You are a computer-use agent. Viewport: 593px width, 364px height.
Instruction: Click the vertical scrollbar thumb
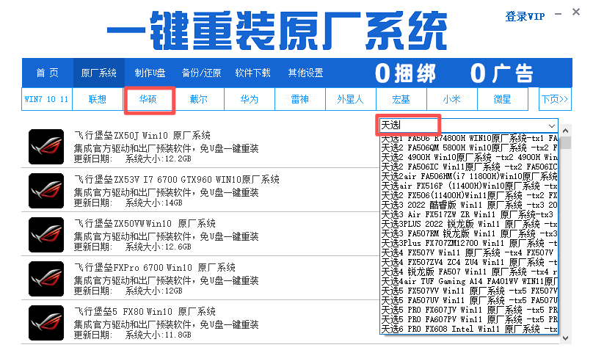(x=565, y=143)
